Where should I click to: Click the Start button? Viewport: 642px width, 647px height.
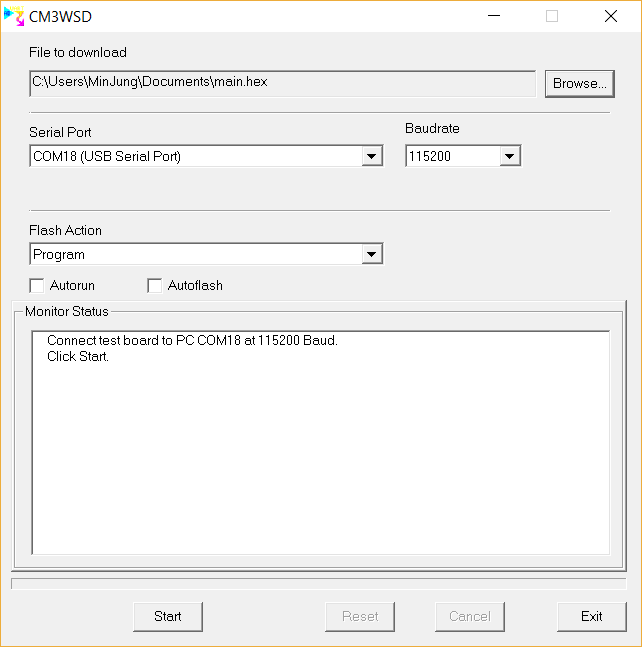[168, 616]
